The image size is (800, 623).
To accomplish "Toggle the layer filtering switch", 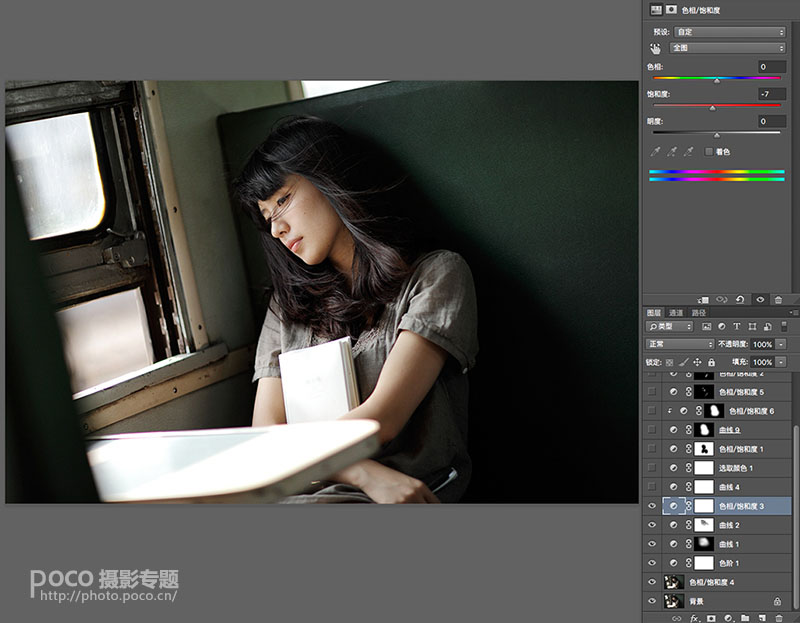I will click(x=784, y=327).
